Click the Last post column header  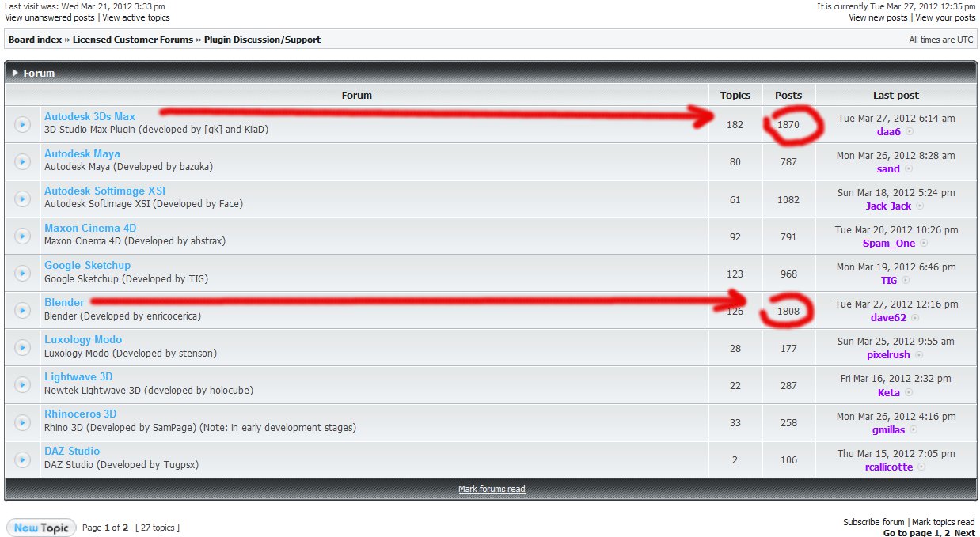(x=896, y=95)
